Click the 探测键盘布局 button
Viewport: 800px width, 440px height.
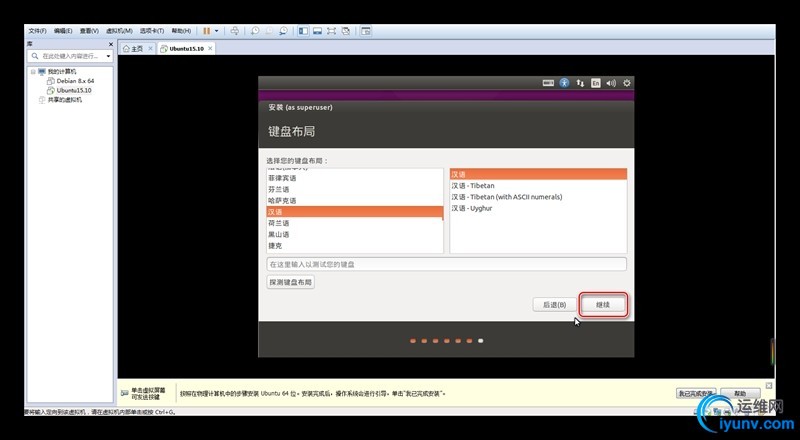click(x=291, y=282)
